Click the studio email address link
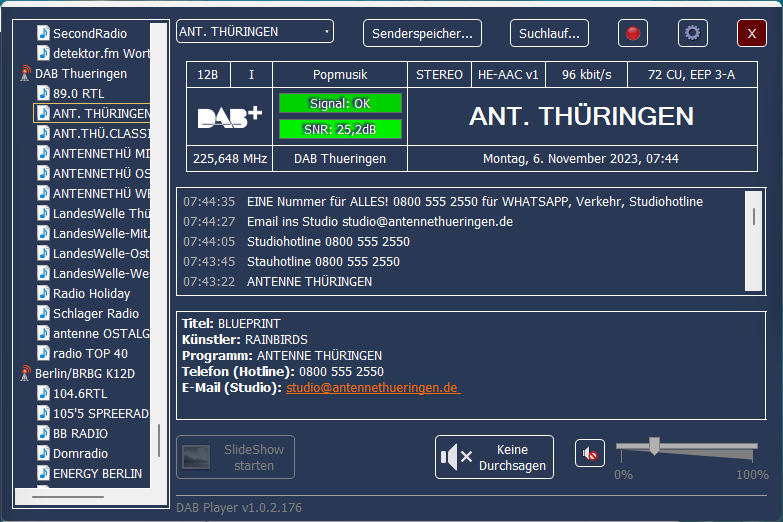 372,387
